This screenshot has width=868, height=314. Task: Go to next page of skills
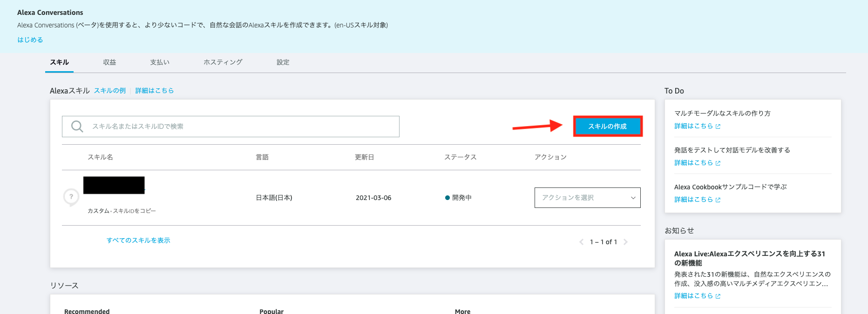(x=626, y=242)
